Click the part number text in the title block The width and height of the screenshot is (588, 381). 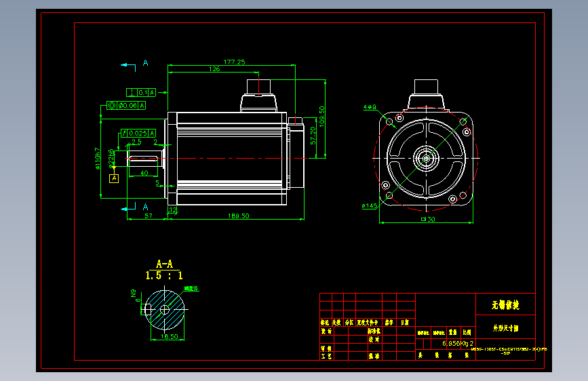(x=509, y=350)
